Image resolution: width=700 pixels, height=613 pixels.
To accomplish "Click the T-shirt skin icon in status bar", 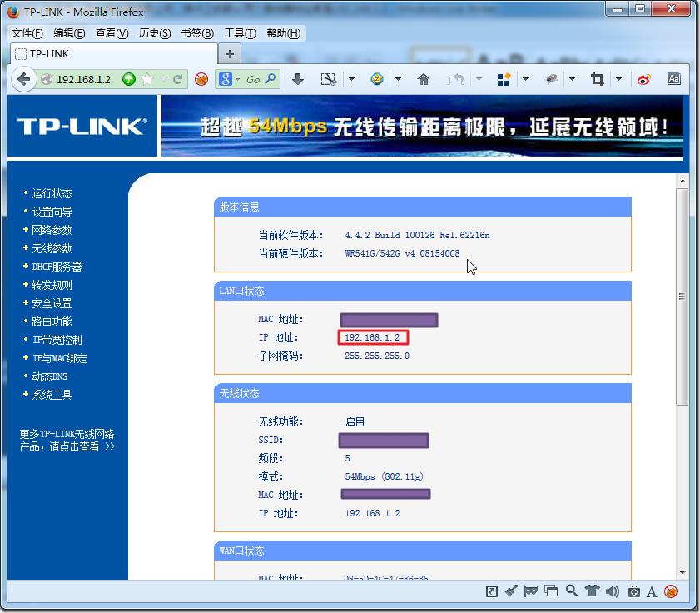I will 593,591.
